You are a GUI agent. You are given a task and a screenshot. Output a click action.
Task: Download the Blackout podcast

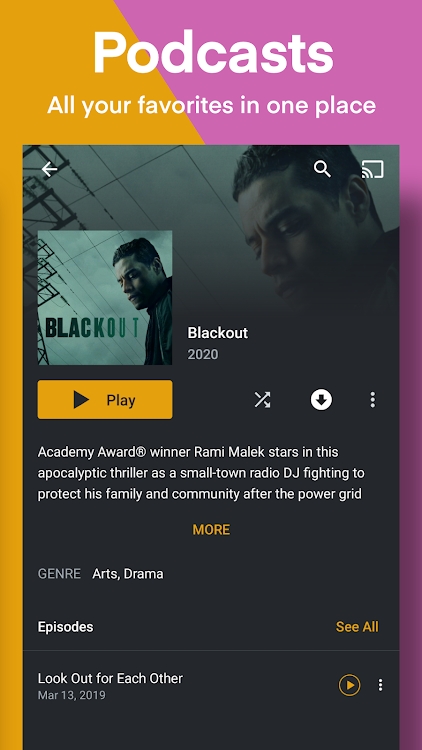322,400
